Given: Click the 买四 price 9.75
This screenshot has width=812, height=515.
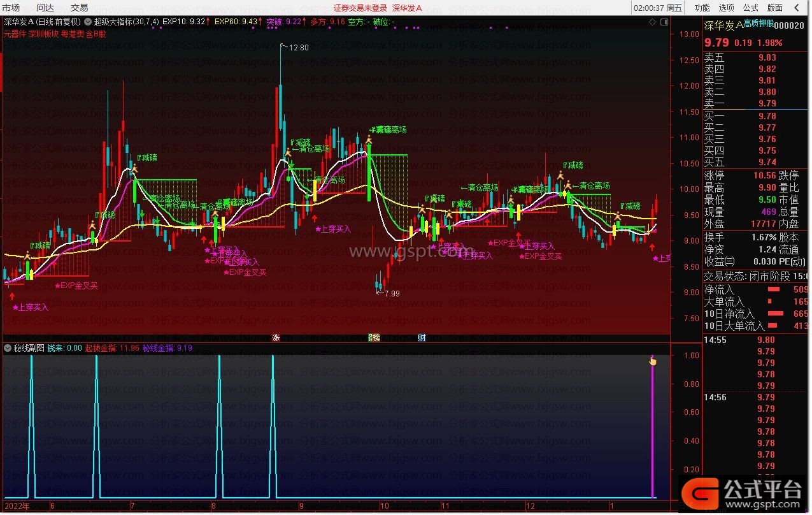Looking at the screenshot, I should 767,150.
